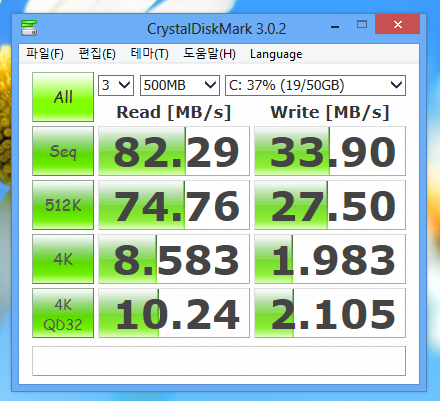Select the 4K QD32 write result 2.105

pyautogui.click(x=330, y=313)
